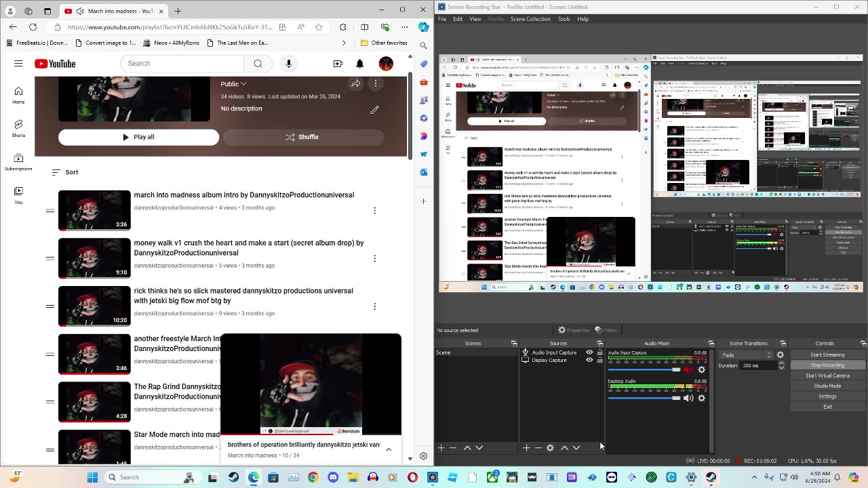Open Sort dropdown for playlist
This screenshot has width=868, height=488.
point(66,172)
